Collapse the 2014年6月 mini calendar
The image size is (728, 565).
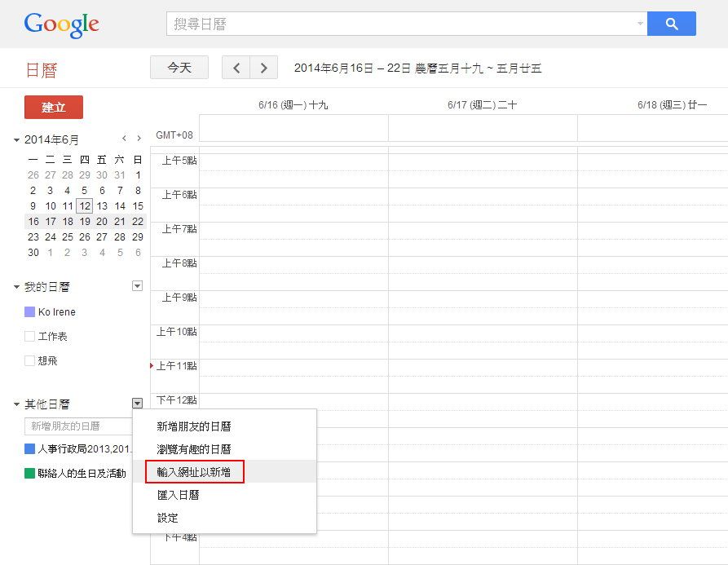[16, 140]
